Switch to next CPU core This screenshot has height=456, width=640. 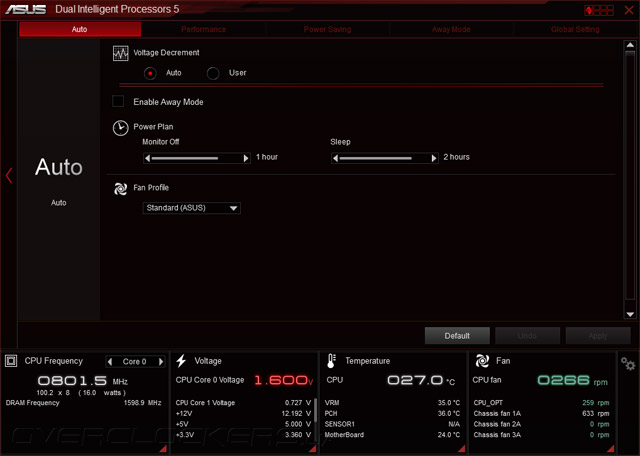161,361
